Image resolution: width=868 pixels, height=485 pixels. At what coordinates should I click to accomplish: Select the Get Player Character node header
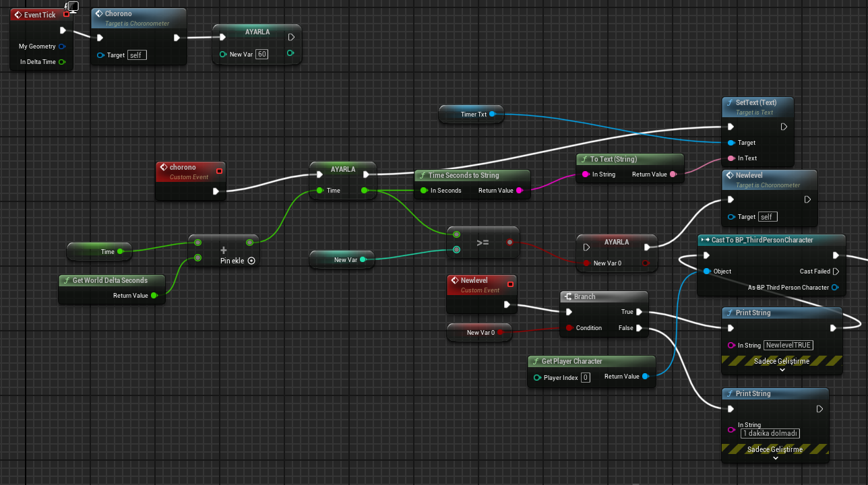(x=592, y=362)
